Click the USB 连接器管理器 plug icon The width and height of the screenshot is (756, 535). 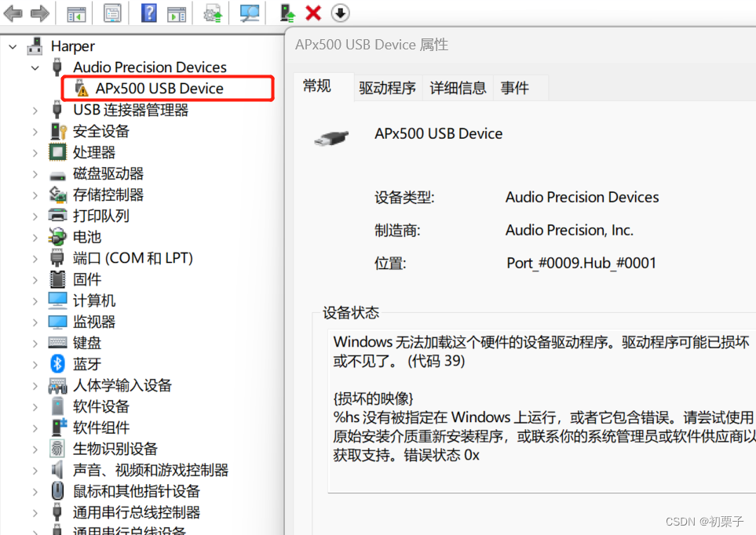(x=57, y=109)
